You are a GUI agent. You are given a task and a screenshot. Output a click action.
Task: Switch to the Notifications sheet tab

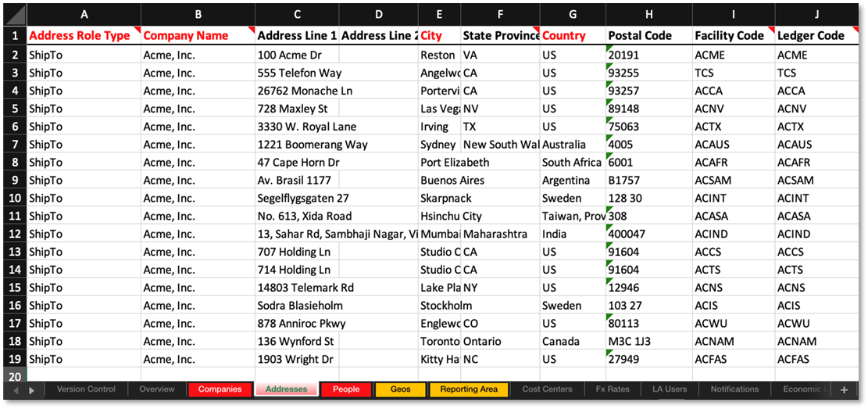734,389
